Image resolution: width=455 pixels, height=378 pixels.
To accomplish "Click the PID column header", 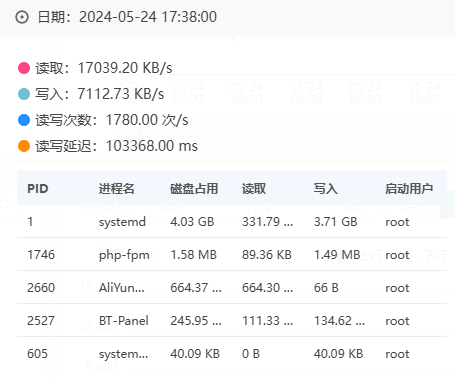I will 38,189.
